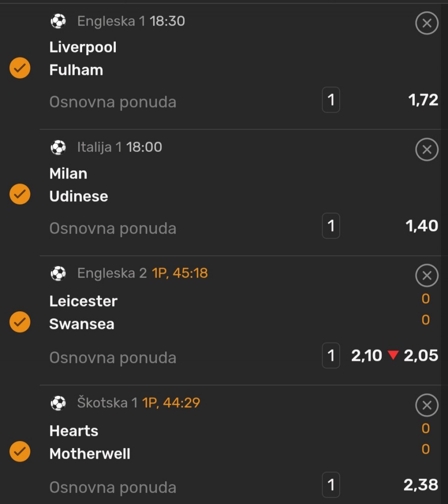The width and height of the screenshot is (448, 504).
Task: Click soccer ball icon next to Engleska 1
Action: pyautogui.click(x=58, y=21)
